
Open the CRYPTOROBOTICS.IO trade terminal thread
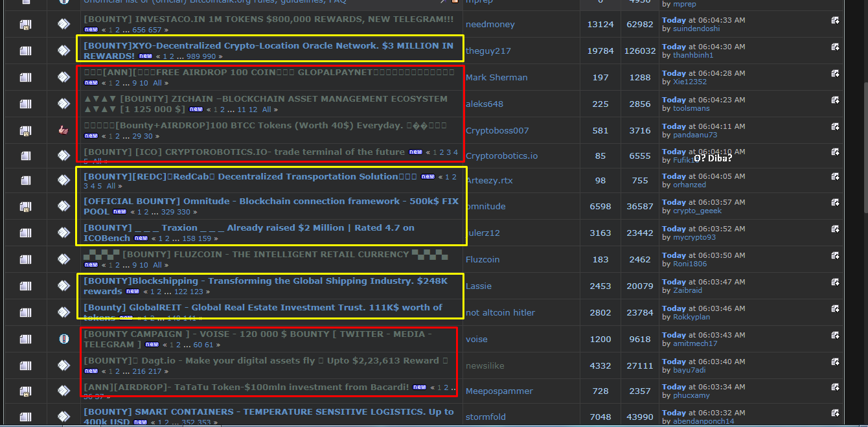tap(244, 152)
